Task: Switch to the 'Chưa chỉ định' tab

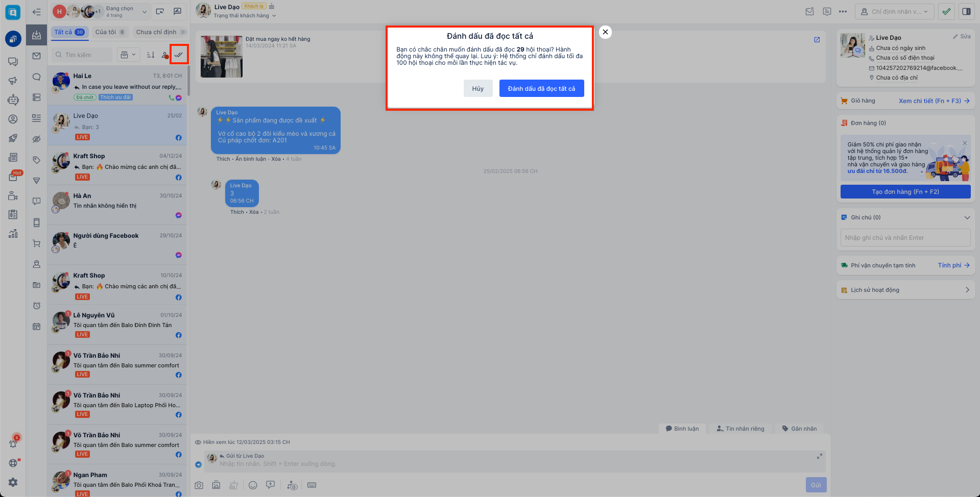Action: pos(161,32)
